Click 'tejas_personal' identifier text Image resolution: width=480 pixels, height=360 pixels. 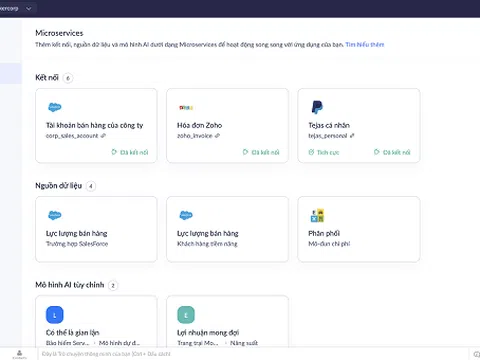coord(328,136)
